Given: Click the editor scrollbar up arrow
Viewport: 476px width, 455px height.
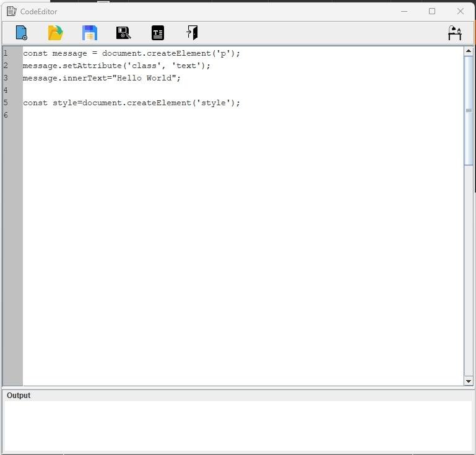Looking at the screenshot, I should click(x=469, y=51).
